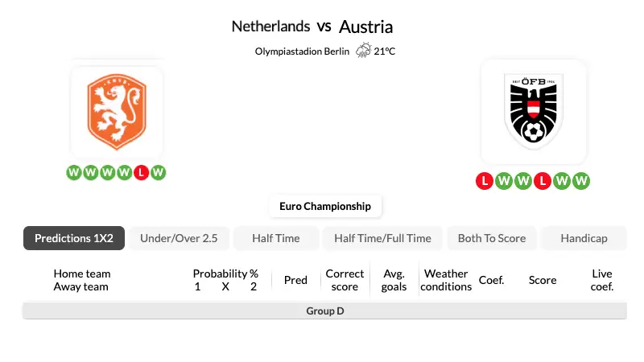
Task: Open the Half Time/Full Time tab
Action: click(382, 238)
